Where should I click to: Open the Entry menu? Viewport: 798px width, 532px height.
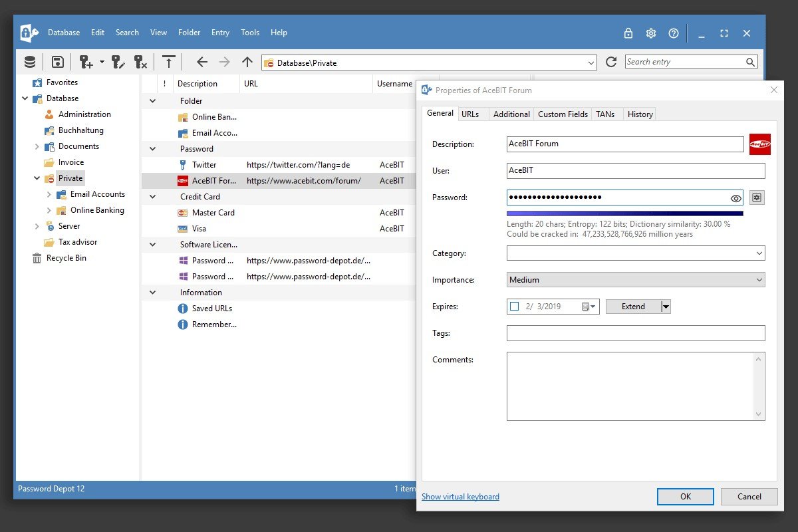coord(220,33)
